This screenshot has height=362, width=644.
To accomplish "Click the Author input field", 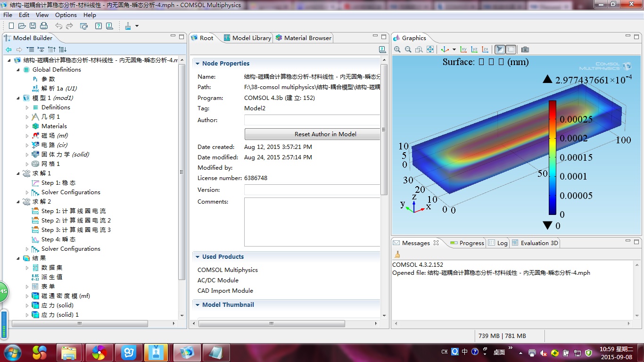I will [312, 120].
